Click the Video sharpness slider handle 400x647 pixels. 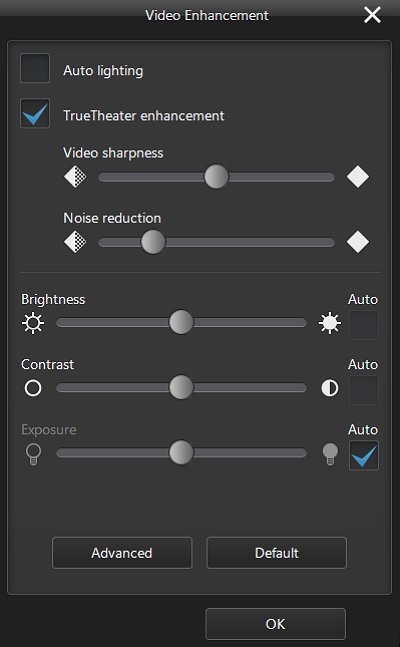pos(216,177)
